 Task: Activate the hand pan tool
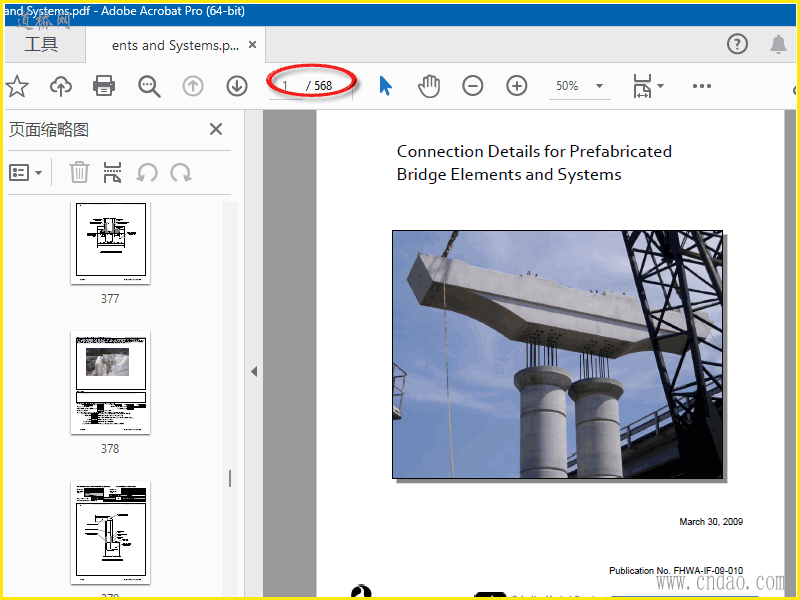pyautogui.click(x=429, y=86)
